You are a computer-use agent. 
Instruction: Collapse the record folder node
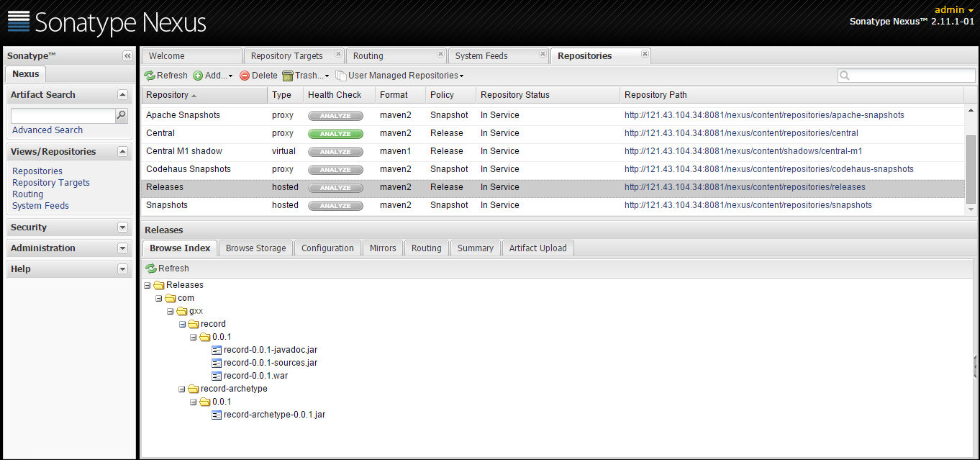point(182,324)
